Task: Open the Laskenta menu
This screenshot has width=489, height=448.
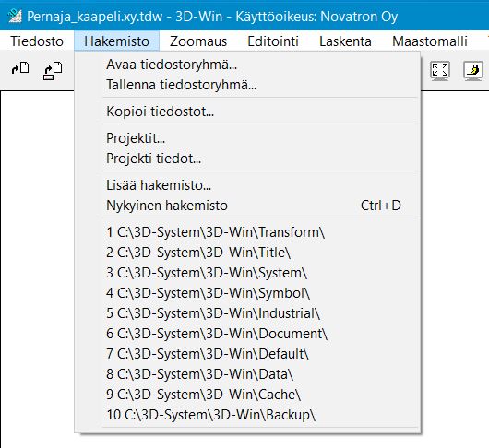Action: tap(345, 41)
